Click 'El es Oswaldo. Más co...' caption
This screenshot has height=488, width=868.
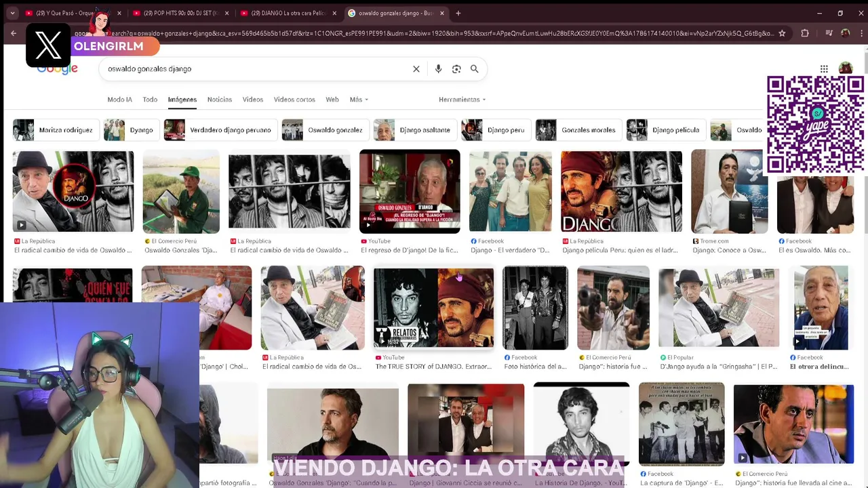click(814, 250)
